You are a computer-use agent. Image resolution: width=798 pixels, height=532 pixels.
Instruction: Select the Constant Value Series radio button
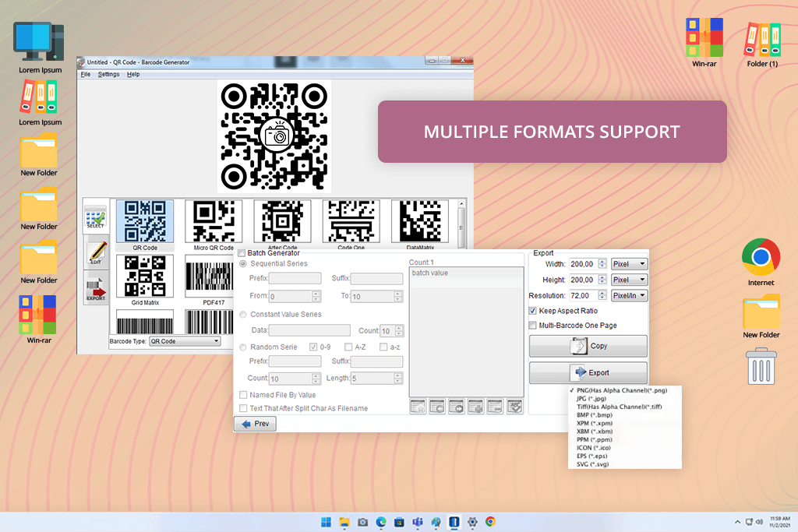coord(243,315)
